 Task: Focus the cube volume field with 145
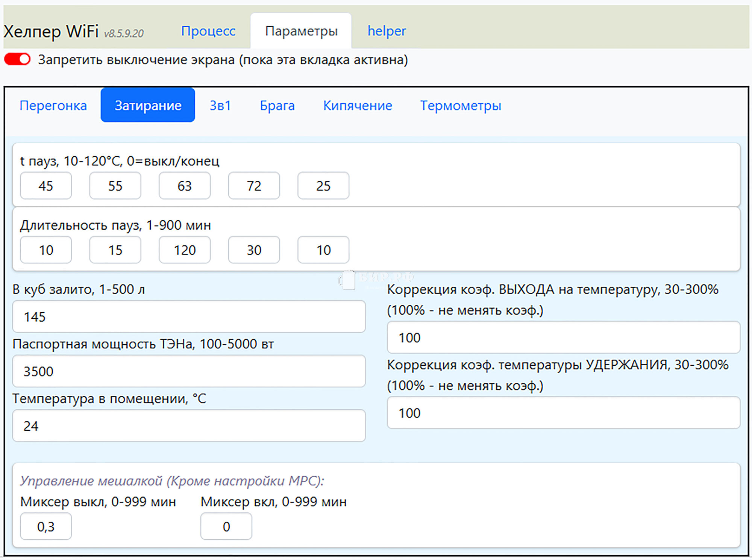point(189,316)
